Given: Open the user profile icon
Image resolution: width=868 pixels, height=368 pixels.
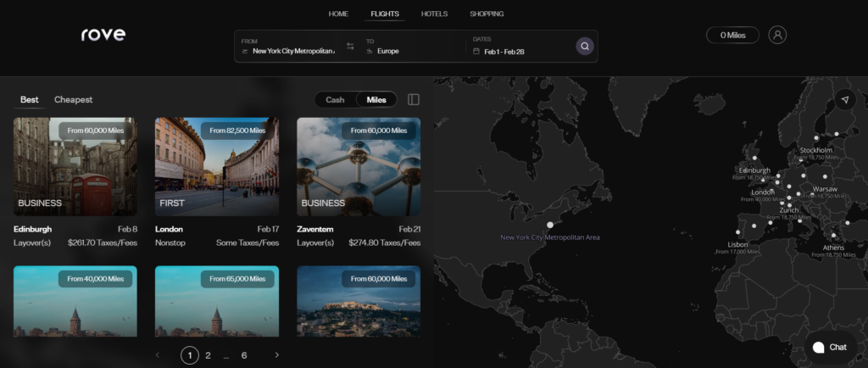Looking at the screenshot, I should pos(777,35).
